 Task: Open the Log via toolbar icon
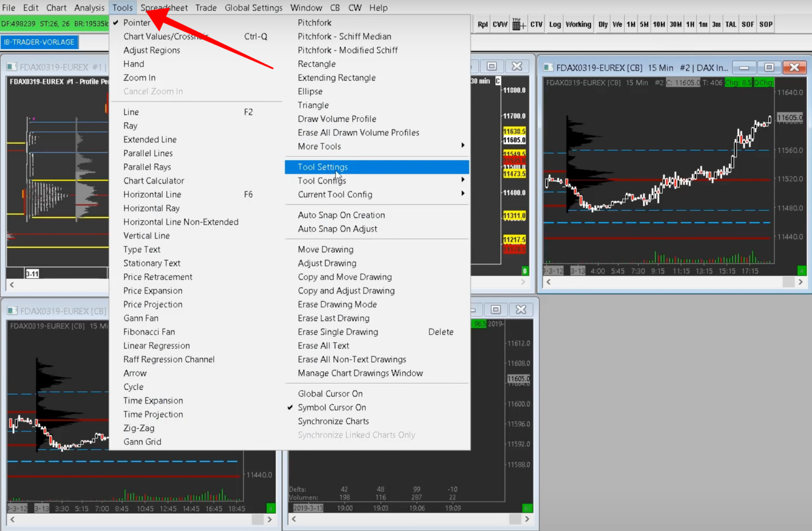[554, 24]
